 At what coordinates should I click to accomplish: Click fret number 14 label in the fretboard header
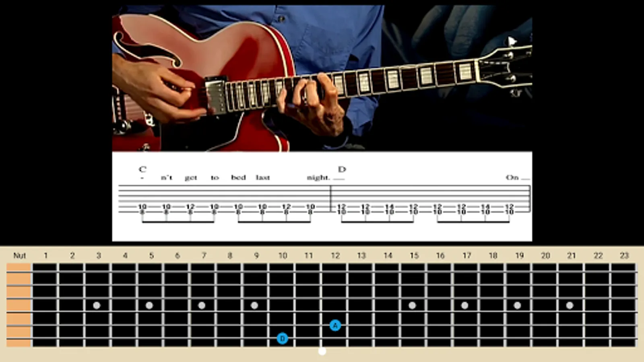click(388, 255)
